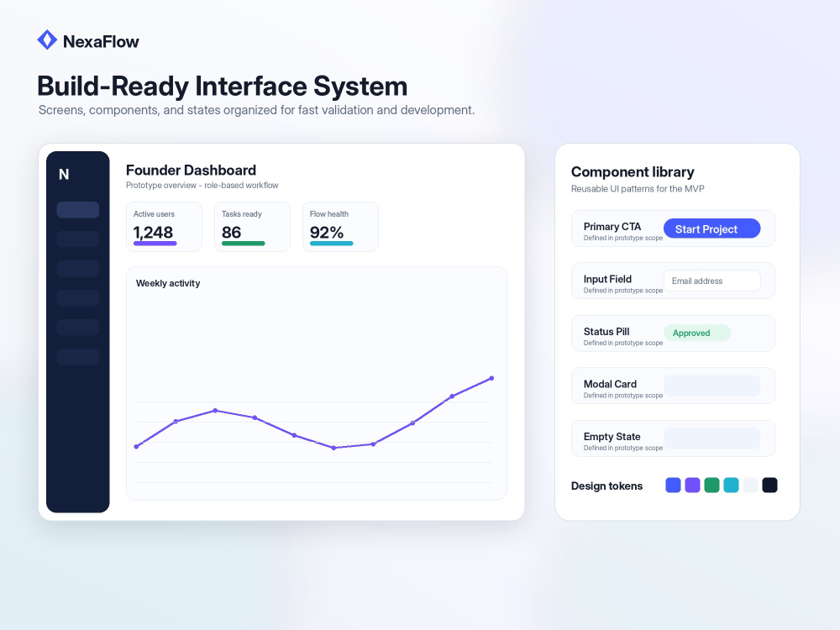
Task: Click the Empty State preview placeholder
Action: click(x=712, y=438)
